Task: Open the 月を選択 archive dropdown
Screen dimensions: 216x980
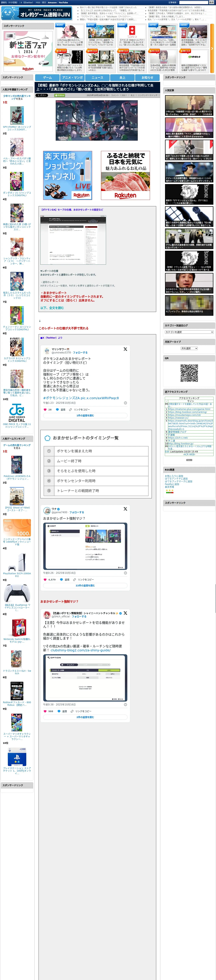Action: 189,349
